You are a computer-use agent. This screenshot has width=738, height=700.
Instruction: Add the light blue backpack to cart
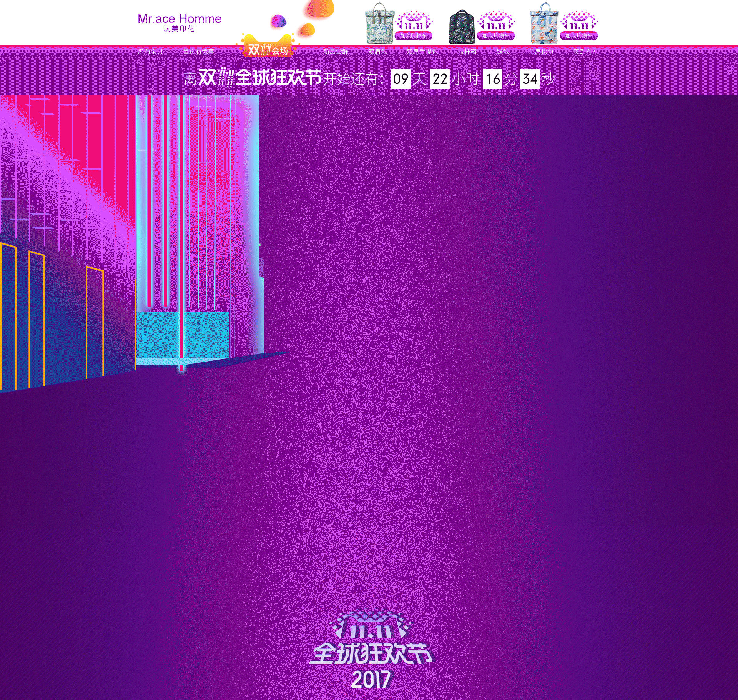point(578,36)
